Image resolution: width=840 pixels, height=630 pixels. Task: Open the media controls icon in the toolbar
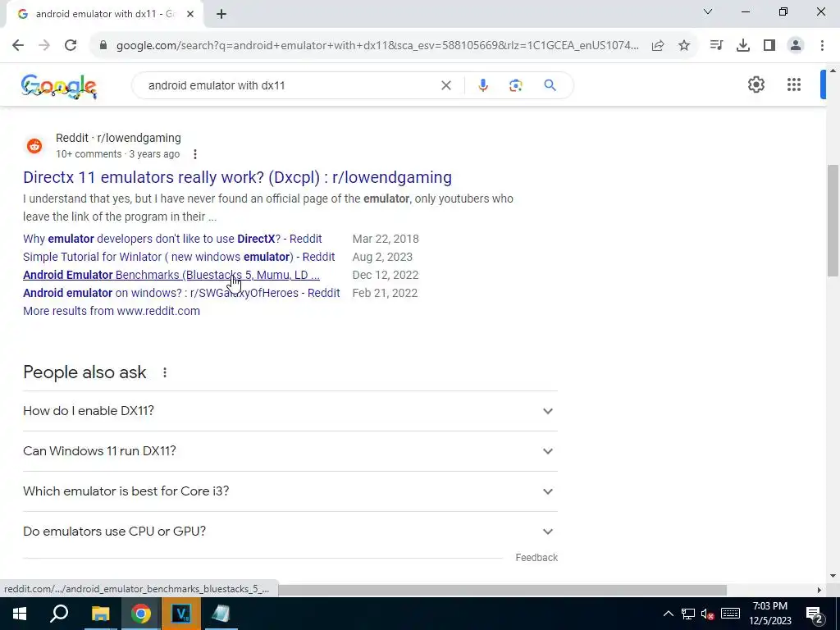pyautogui.click(x=716, y=46)
